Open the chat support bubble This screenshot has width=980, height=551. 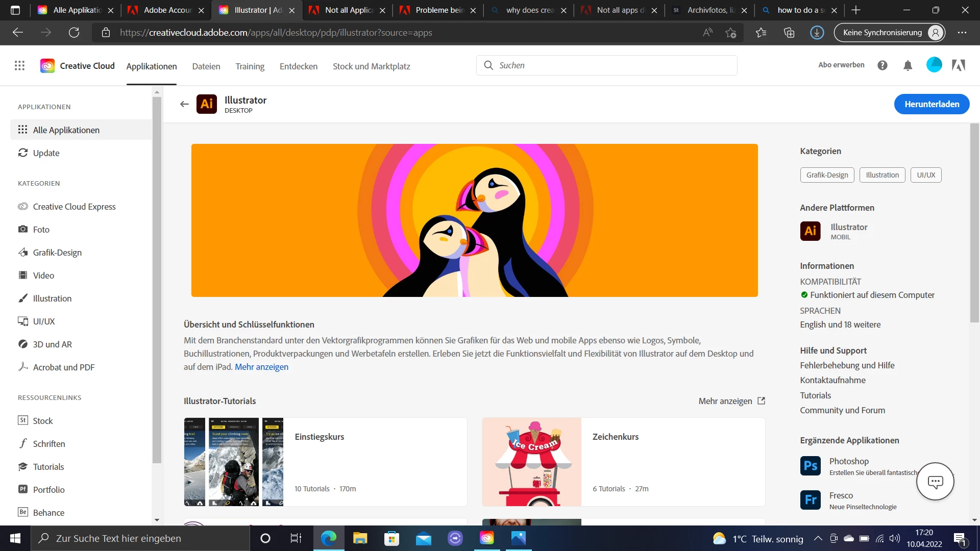(x=935, y=482)
